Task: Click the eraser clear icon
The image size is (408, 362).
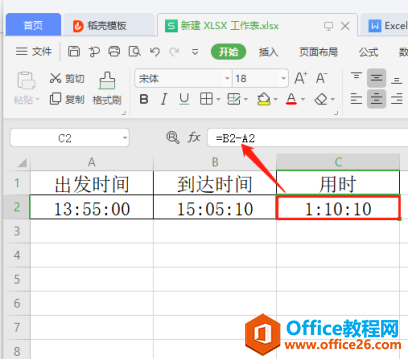Action: (x=321, y=99)
